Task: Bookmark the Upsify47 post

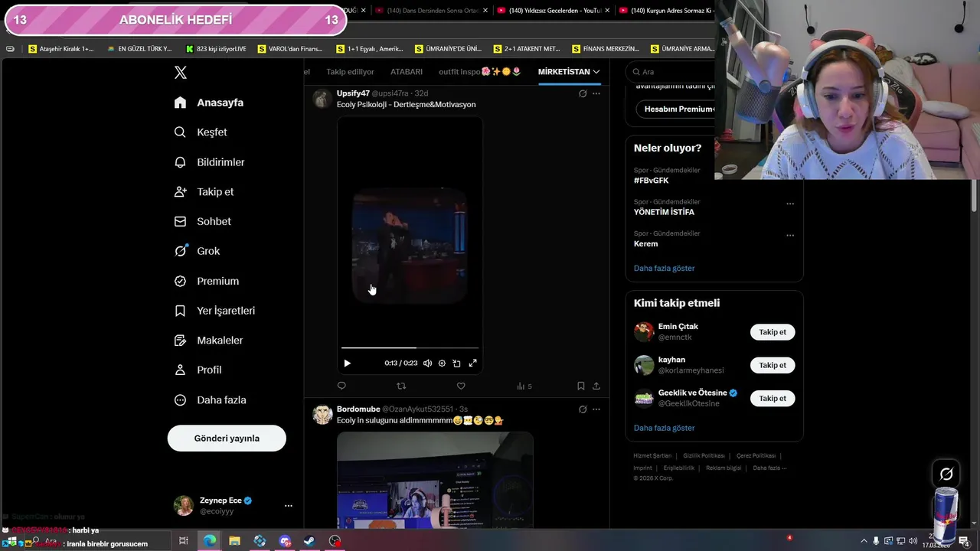Action: 581,386
